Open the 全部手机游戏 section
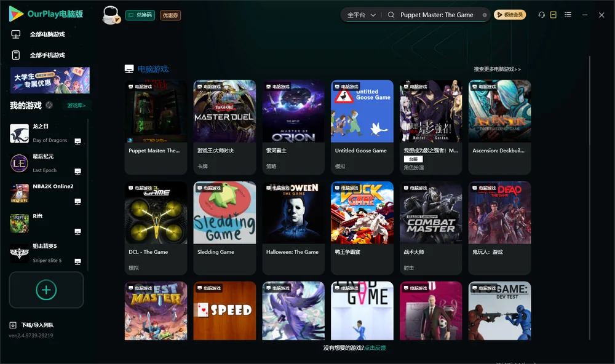The width and height of the screenshot is (615, 364). point(47,55)
